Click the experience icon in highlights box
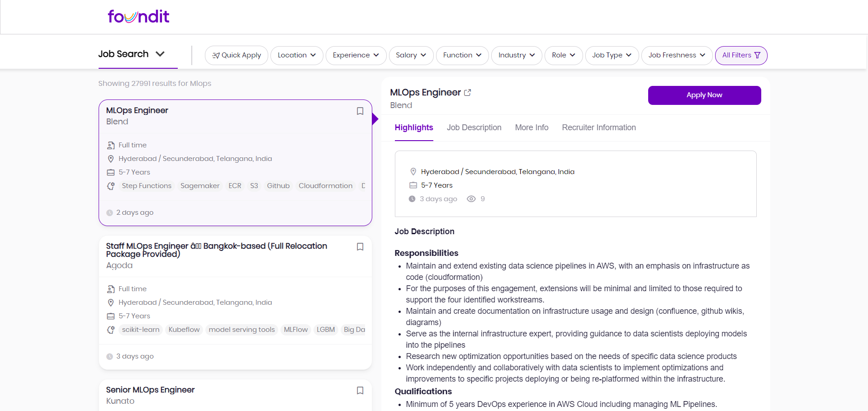 pyautogui.click(x=413, y=185)
